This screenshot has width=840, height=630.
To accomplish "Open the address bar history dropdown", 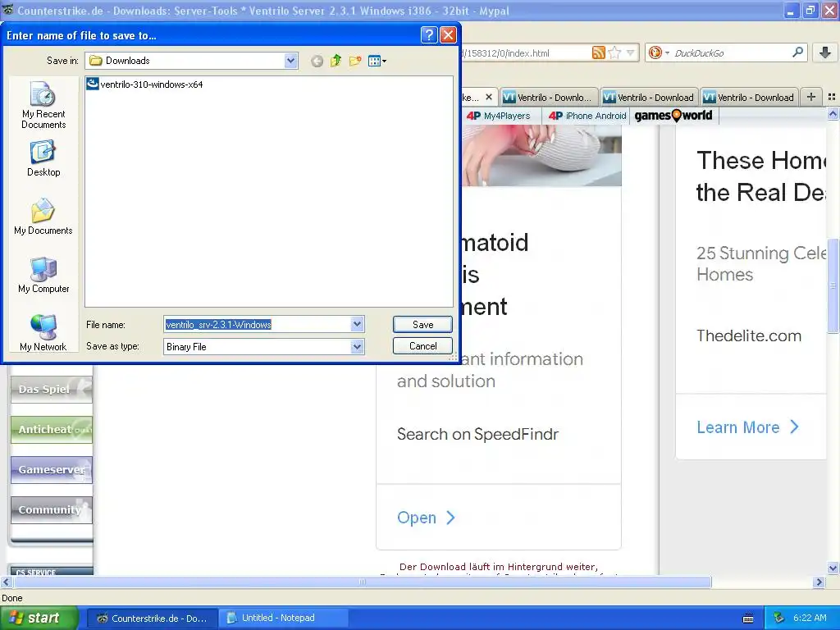I will click(x=631, y=52).
